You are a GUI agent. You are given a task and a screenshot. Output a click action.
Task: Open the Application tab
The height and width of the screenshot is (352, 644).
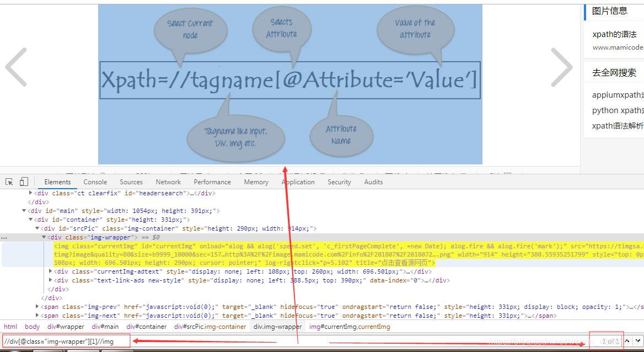click(298, 182)
